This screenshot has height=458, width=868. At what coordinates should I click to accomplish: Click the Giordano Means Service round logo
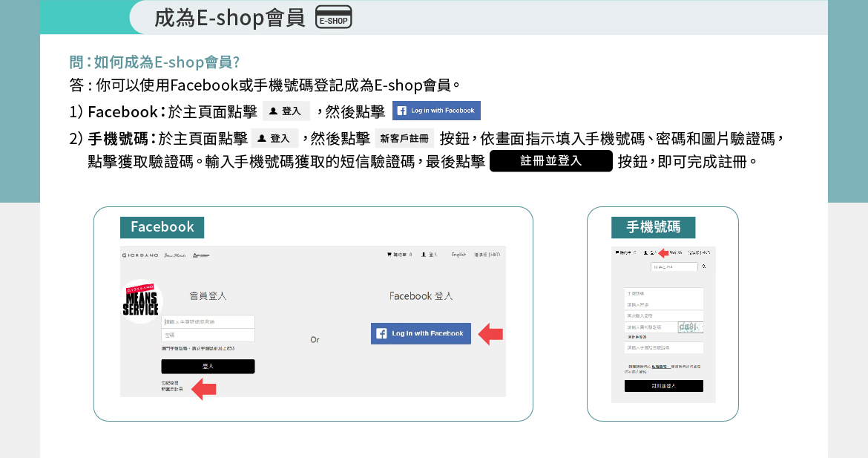tap(140, 301)
